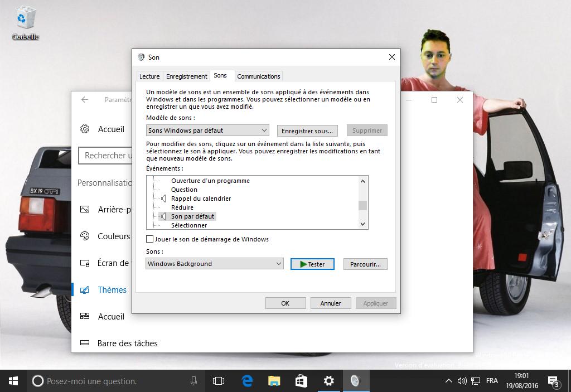Switch to the Communications tab
Image resolution: width=571 pixels, height=392 pixels.
pos(259,76)
